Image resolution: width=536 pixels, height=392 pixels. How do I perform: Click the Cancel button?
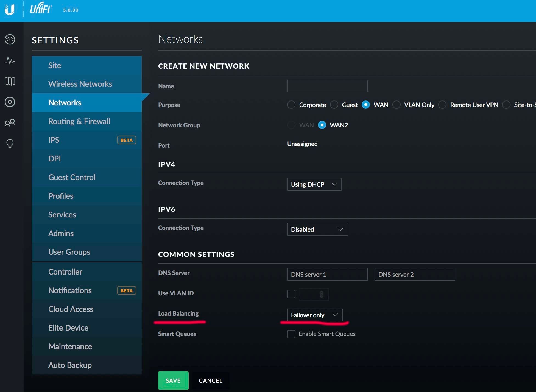[210, 380]
